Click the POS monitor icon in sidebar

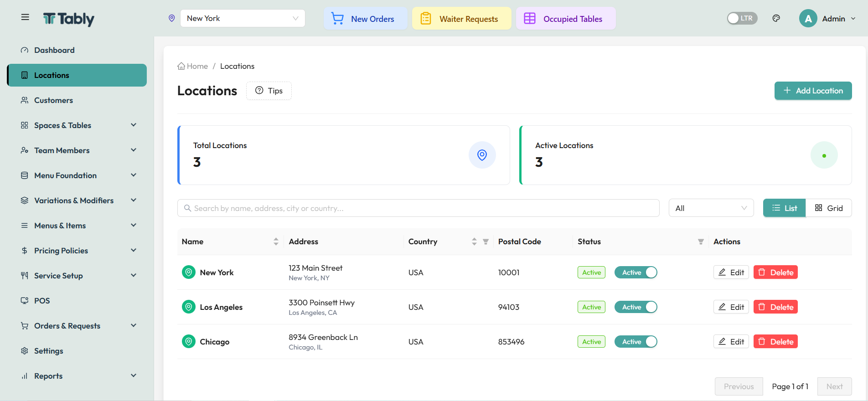(x=25, y=301)
